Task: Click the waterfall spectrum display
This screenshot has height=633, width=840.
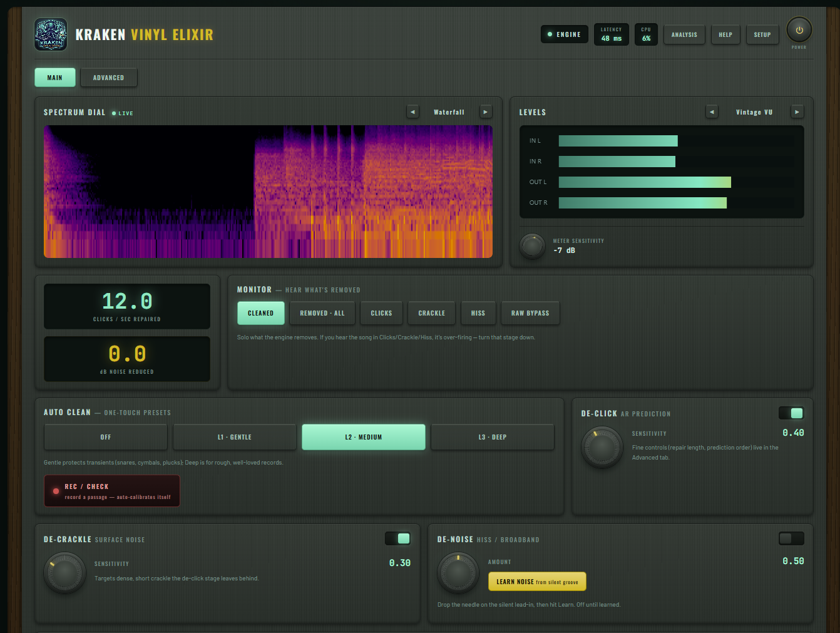Action: click(x=268, y=192)
